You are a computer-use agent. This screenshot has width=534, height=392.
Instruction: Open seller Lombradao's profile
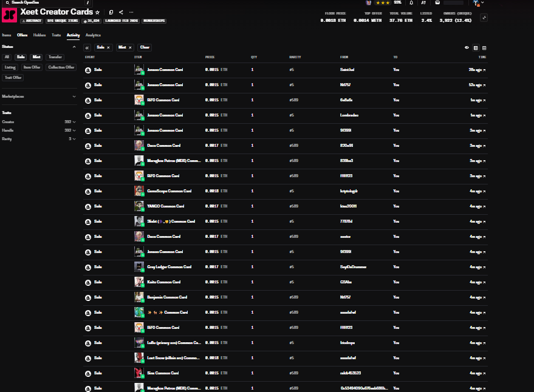pyautogui.click(x=349, y=115)
